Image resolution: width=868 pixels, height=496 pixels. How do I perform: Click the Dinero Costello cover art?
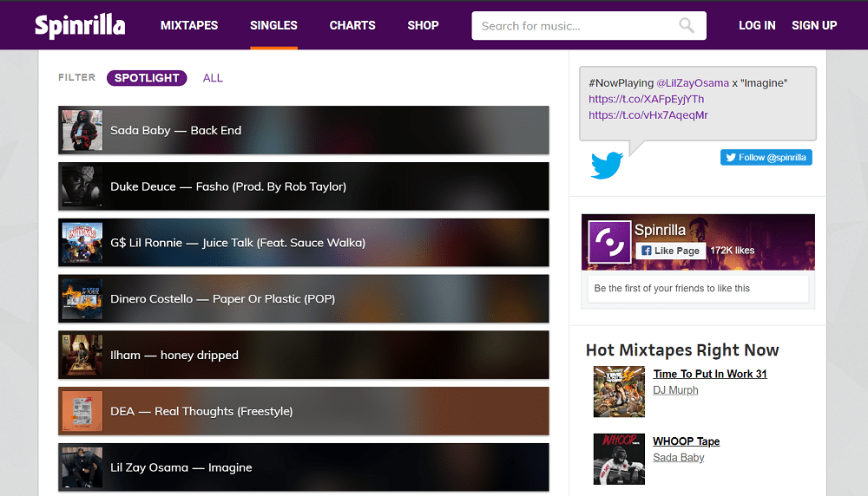click(x=82, y=298)
